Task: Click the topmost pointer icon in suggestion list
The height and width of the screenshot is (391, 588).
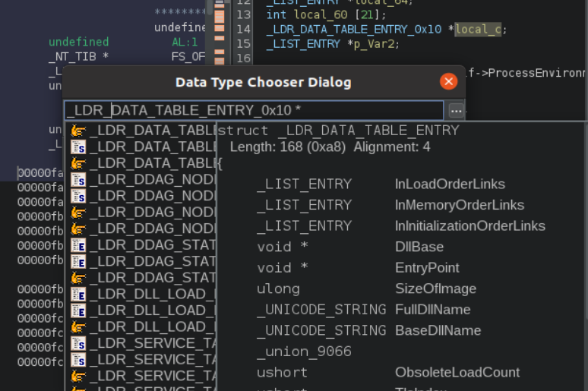Action: click(78, 131)
